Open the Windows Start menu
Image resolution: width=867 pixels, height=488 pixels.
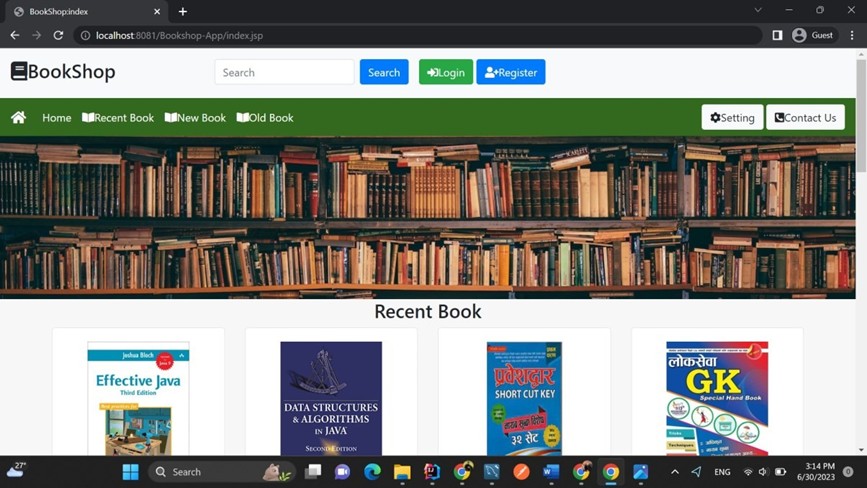pyautogui.click(x=130, y=471)
